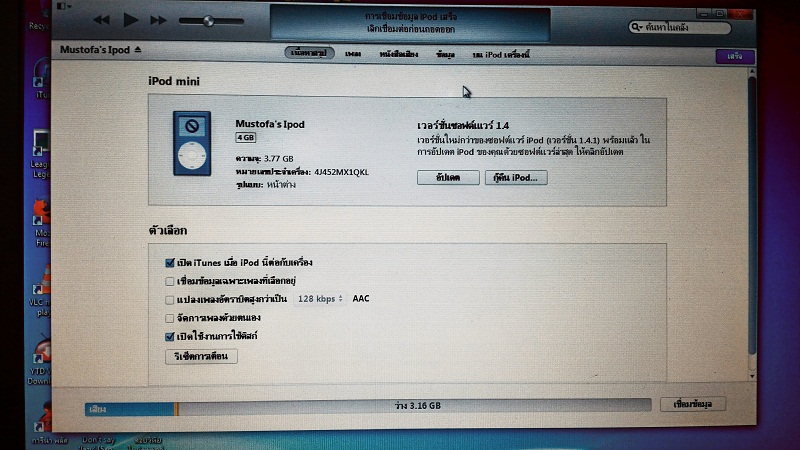Click the Sync (เชื่อมข้อมูล) button
The height and width of the screenshot is (450, 800).
(x=692, y=404)
